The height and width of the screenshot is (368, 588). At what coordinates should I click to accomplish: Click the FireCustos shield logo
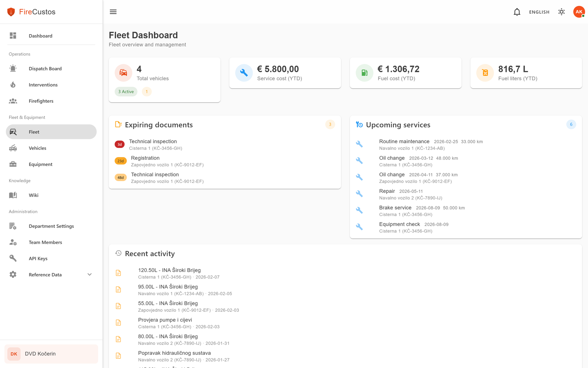[11, 12]
